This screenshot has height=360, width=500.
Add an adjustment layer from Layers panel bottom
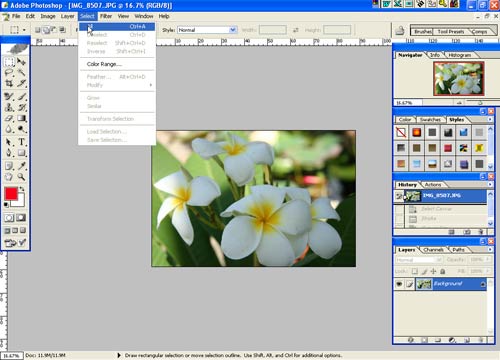point(452,340)
